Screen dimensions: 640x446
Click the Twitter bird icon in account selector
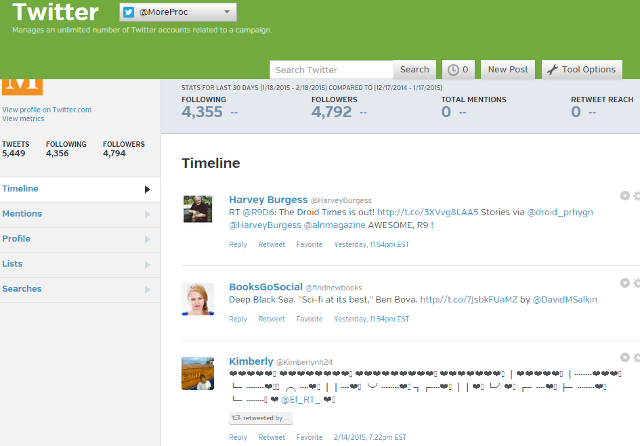pyautogui.click(x=129, y=12)
